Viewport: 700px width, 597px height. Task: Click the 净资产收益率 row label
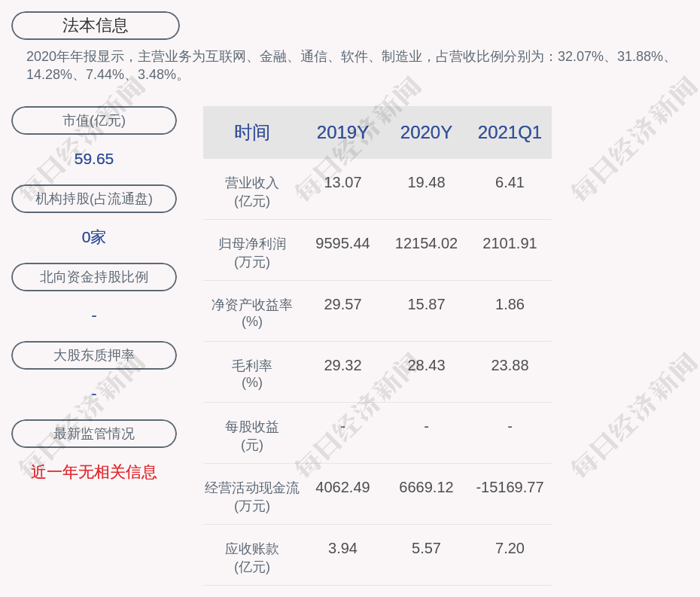(x=251, y=312)
